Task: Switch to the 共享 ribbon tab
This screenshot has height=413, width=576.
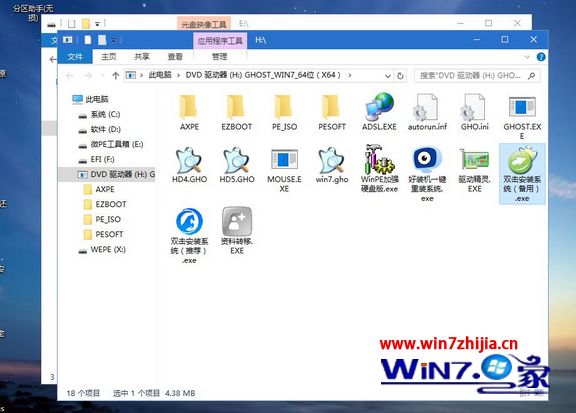Action: (142, 57)
